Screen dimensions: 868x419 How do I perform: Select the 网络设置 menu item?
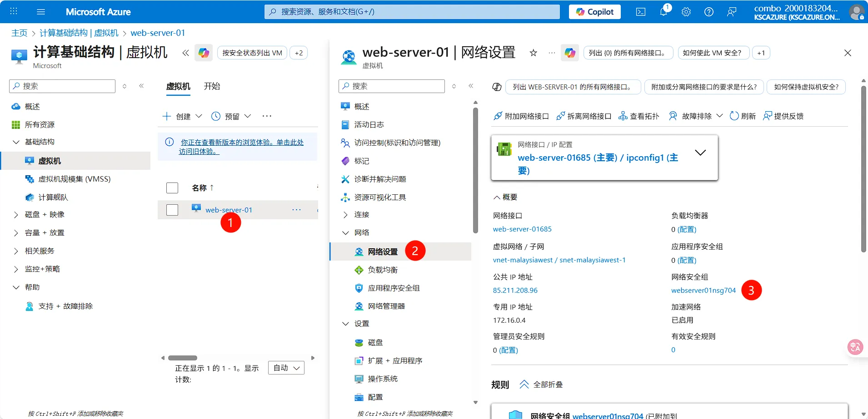[383, 251]
